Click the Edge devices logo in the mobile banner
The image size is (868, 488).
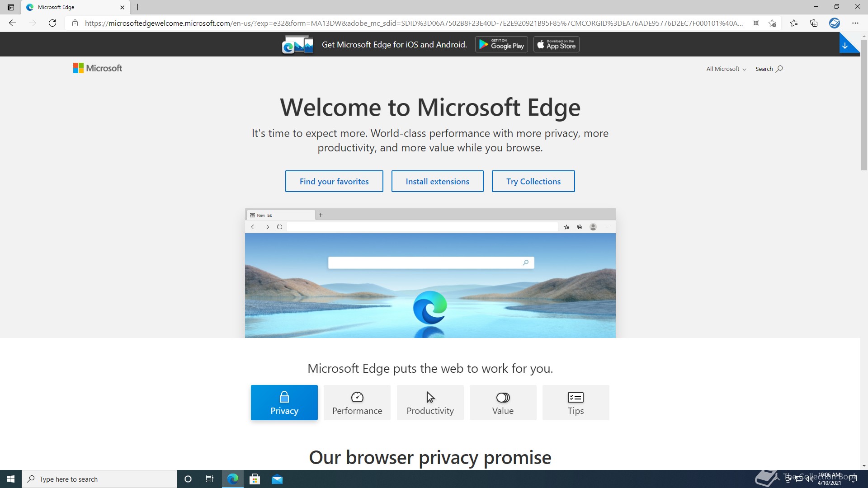[x=297, y=45]
